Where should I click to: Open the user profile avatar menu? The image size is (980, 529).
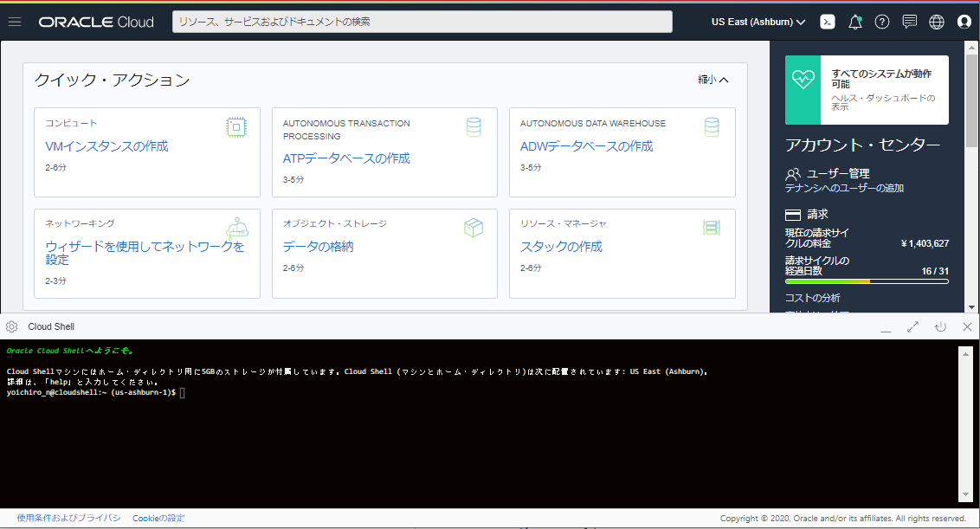tap(964, 22)
